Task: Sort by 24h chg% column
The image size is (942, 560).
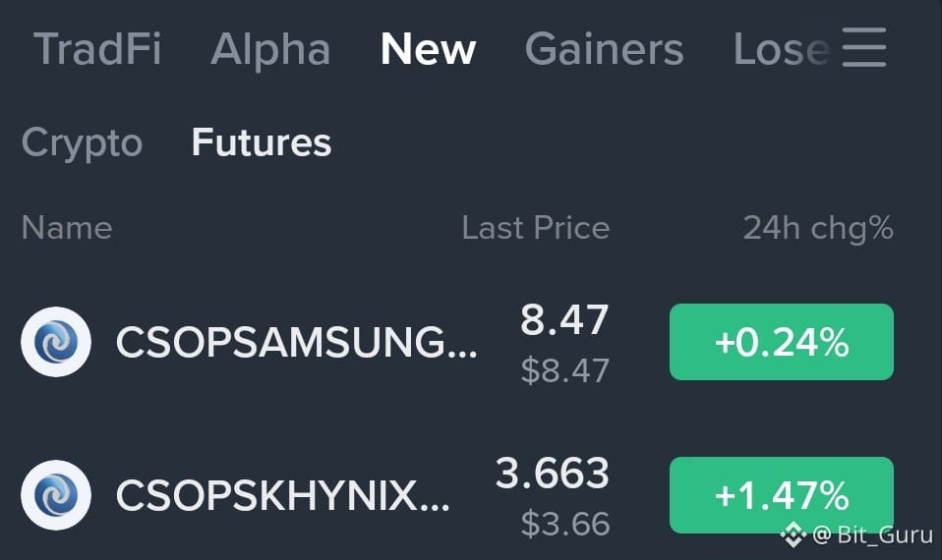Action: (818, 228)
